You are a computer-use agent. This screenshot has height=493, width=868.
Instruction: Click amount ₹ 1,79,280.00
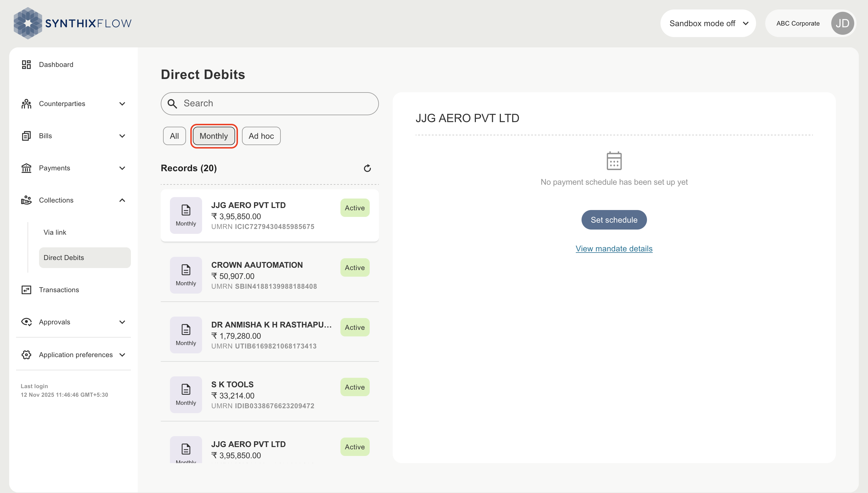tap(236, 336)
